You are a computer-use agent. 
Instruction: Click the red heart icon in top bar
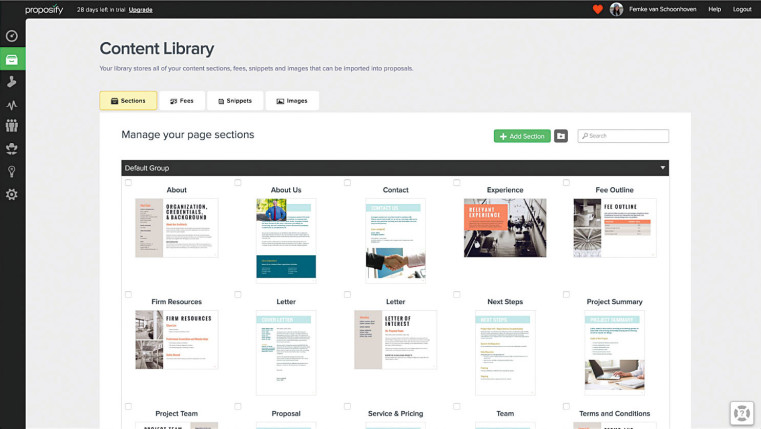[x=598, y=9]
